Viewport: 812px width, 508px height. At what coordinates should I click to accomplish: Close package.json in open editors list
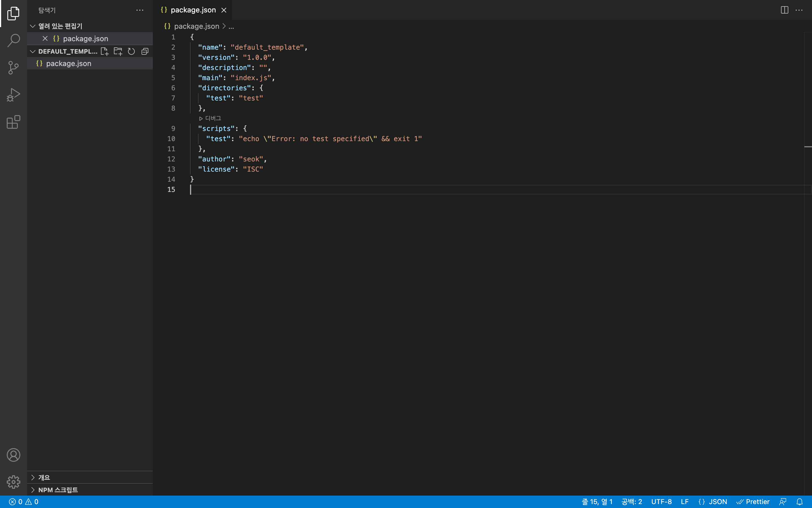pyautogui.click(x=45, y=38)
